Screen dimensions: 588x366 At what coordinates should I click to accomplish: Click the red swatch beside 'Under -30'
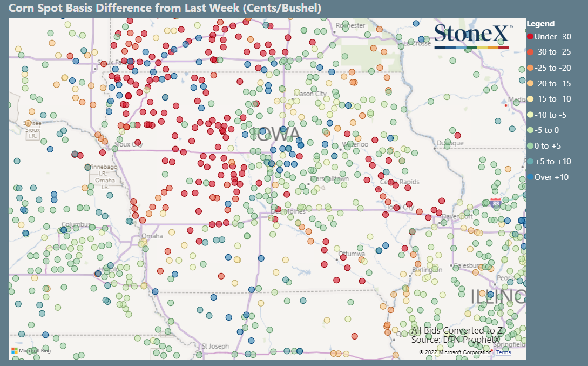531,37
